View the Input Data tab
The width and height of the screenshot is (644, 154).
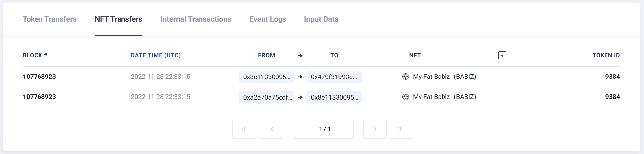(x=321, y=19)
